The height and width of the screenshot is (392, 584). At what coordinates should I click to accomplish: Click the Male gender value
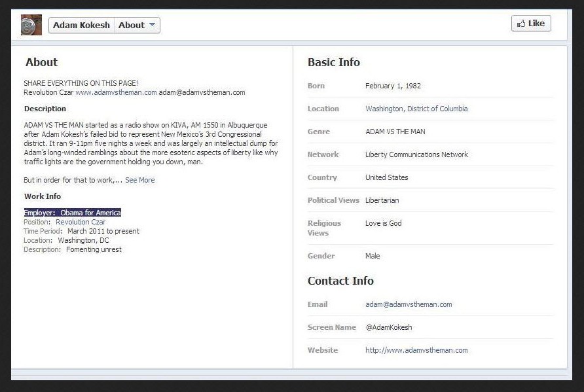(373, 256)
